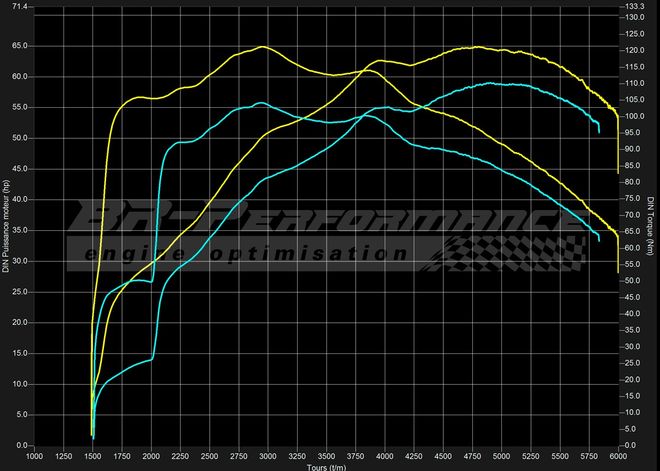Click the 100.0 tick on right axis
This screenshot has width=660, height=471.
point(632,116)
